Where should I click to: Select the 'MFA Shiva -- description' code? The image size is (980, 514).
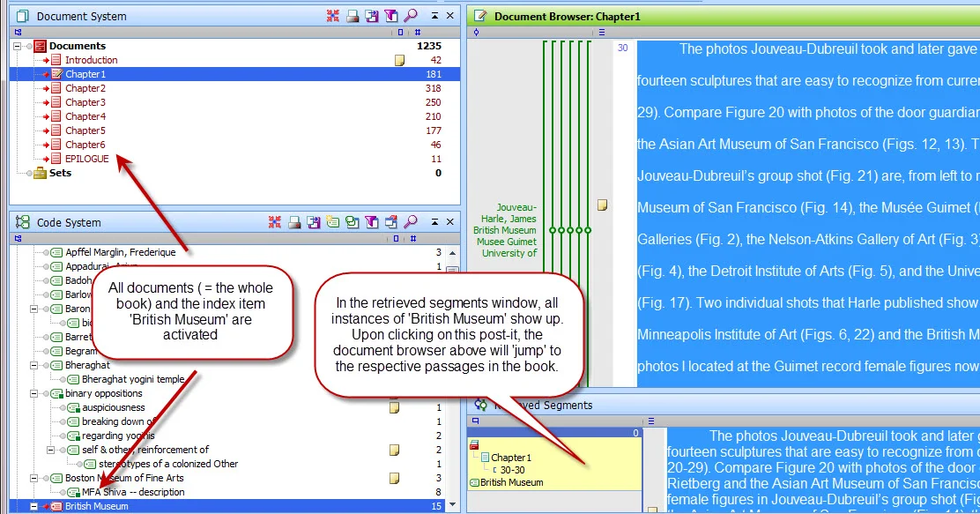133,492
